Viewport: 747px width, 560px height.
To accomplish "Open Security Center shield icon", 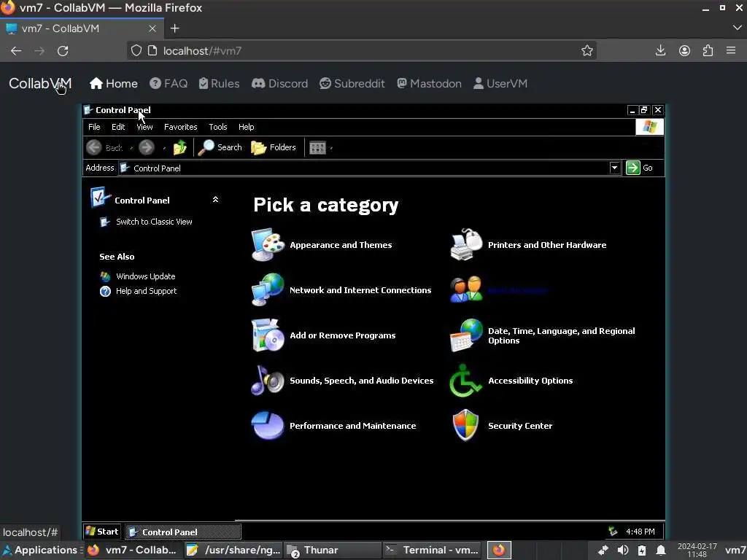I will (465, 425).
